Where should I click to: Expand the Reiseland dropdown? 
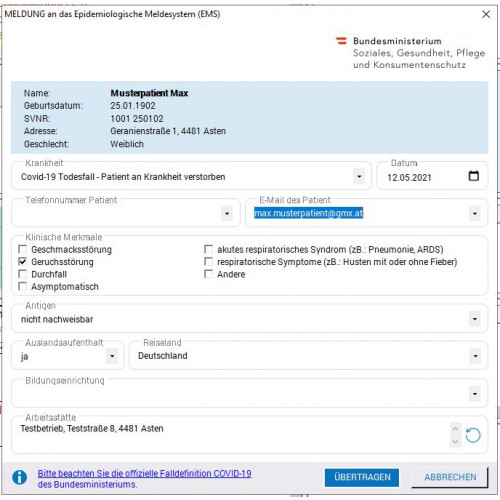tap(475, 356)
